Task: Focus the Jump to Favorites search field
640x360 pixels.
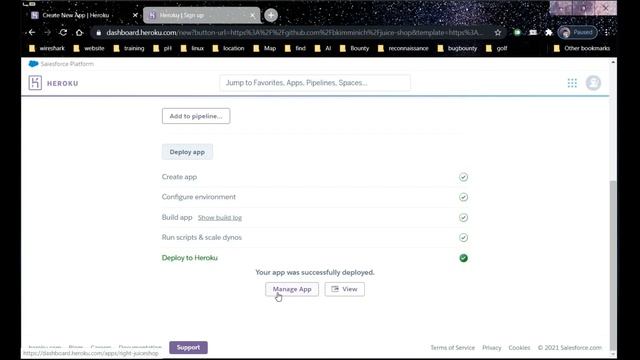Action: point(315,83)
